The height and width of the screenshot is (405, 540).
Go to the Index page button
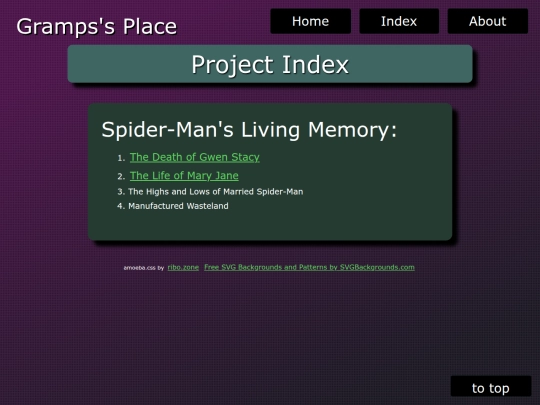399,21
